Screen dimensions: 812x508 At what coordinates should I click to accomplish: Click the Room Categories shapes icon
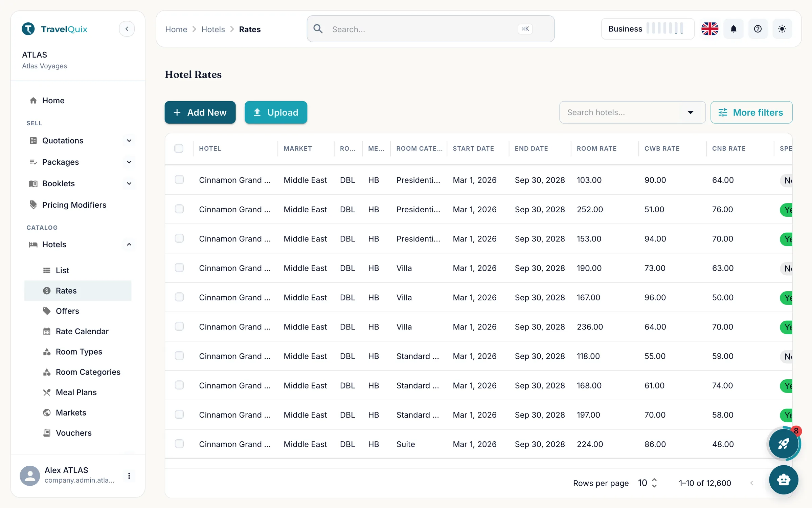coord(47,372)
